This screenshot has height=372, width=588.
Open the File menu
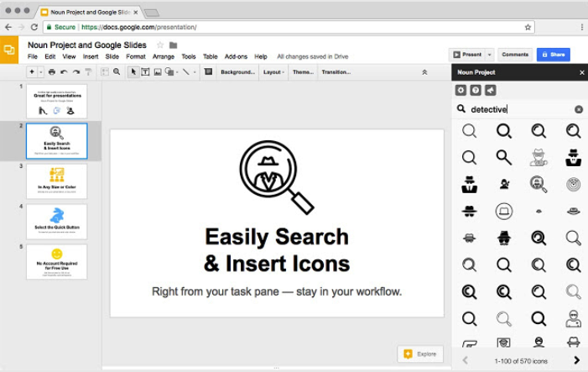coord(33,57)
